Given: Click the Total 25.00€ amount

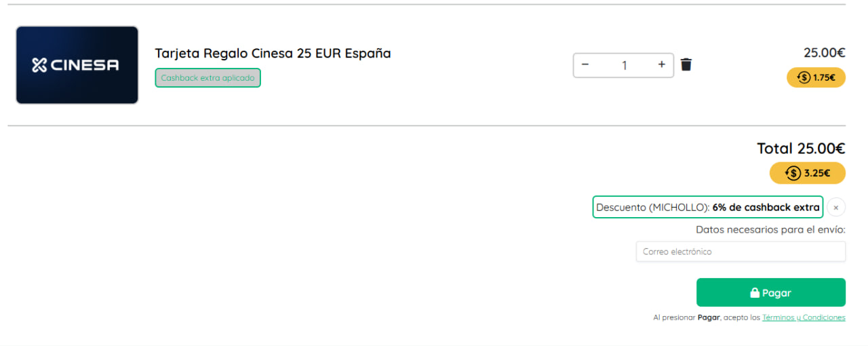Looking at the screenshot, I should click(x=801, y=149).
